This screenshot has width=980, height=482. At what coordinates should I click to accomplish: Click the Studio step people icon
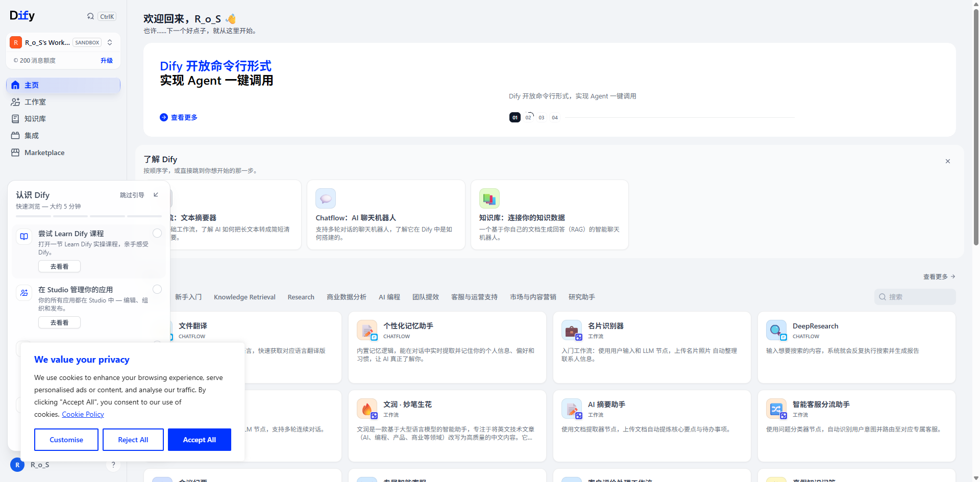pyautogui.click(x=24, y=293)
